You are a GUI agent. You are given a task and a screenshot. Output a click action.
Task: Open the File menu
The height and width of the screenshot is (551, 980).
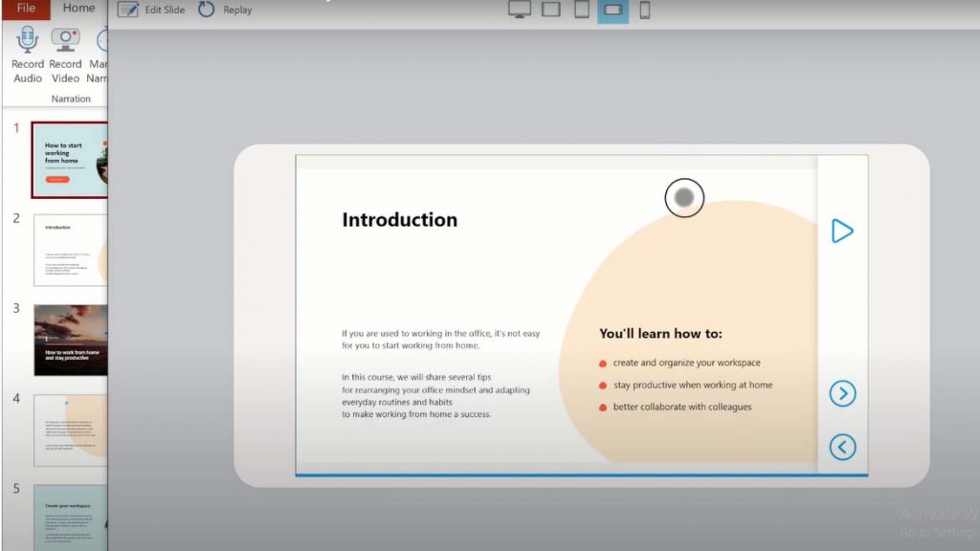click(26, 8)
